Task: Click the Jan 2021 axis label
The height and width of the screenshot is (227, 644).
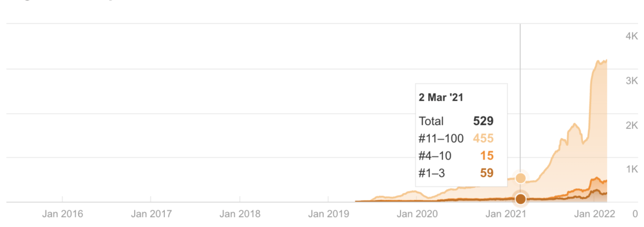Action: tap(506, 214)
